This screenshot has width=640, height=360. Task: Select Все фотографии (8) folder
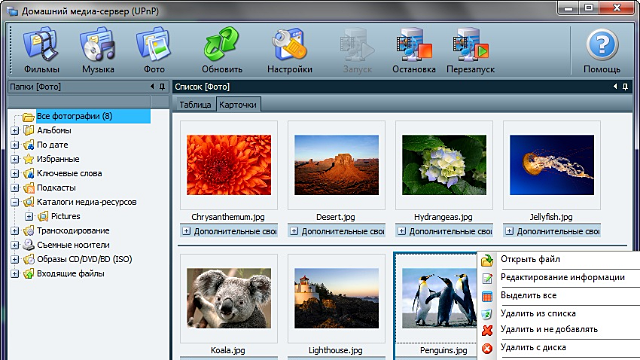coord(74,116)
